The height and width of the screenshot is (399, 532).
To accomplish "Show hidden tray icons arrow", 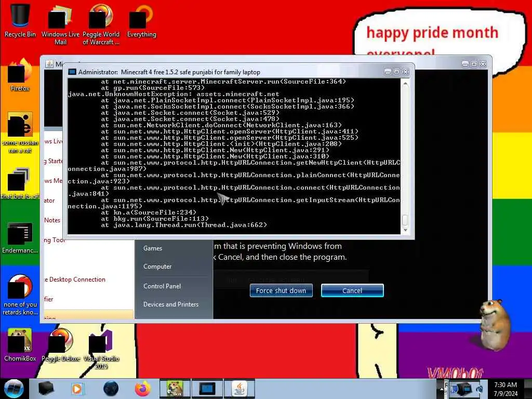I will coord(442,389).
